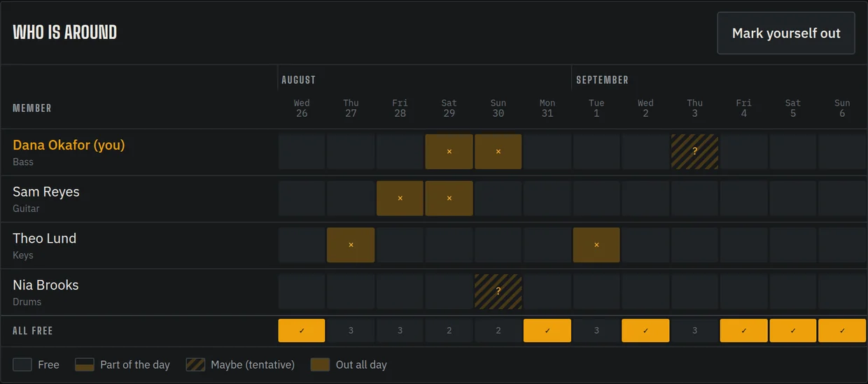The width and height of the screenshot is (868, 384).
Task: Click Sam Reyes' out mark on Fri 28
Action: [400, 199]
